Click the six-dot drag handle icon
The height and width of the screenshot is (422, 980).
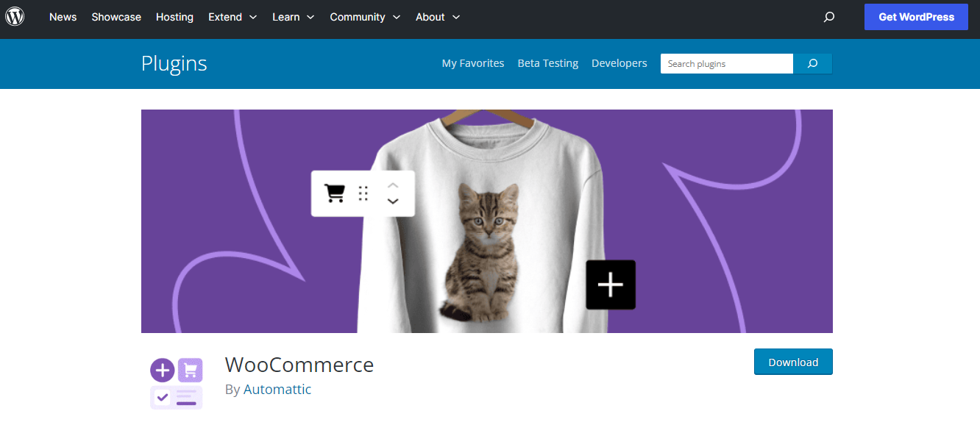coord(363,193)
